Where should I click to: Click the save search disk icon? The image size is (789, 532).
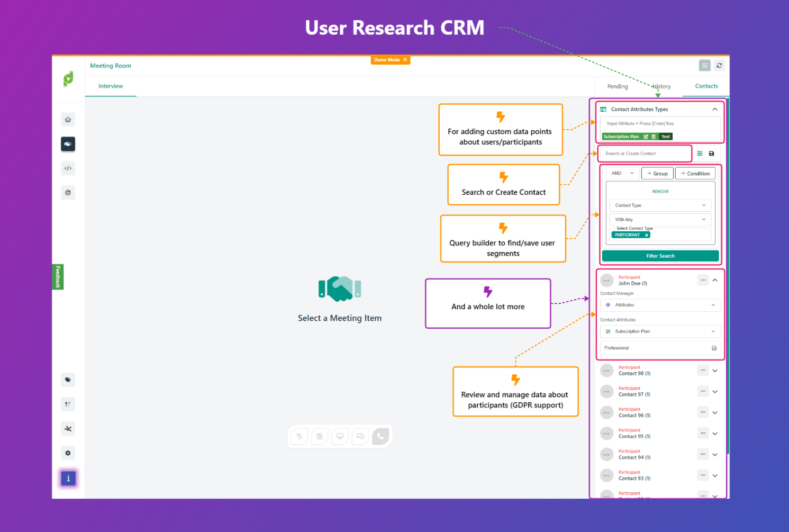[x=712, y=153]
